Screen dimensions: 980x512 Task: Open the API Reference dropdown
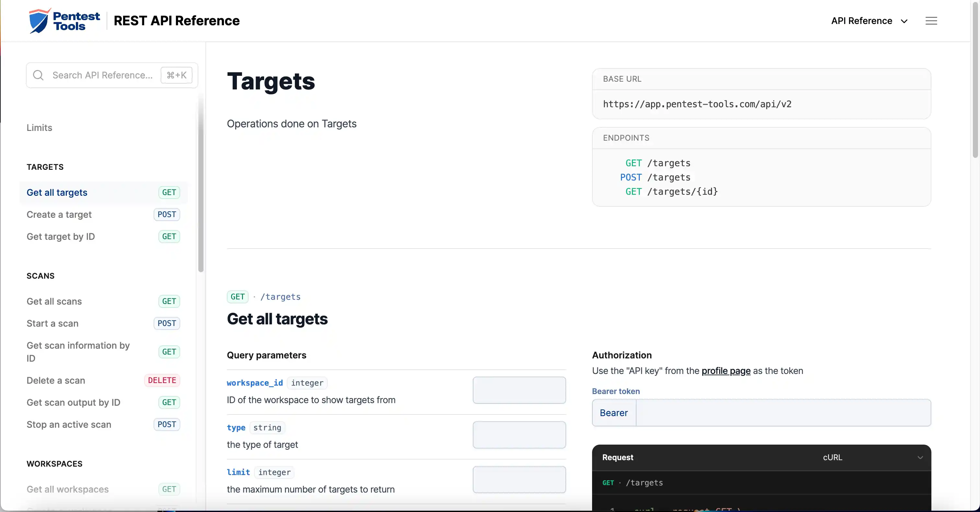coord(870,20)
